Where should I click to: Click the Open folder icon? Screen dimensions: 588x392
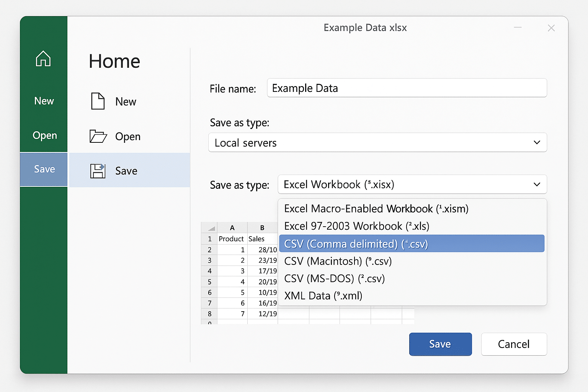98,136
